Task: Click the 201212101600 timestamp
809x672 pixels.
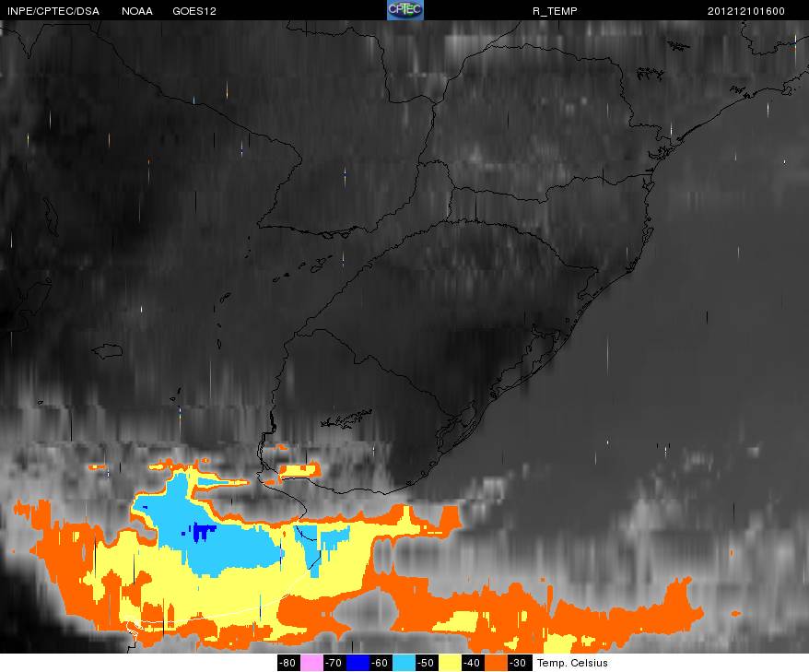Action: 746,11
